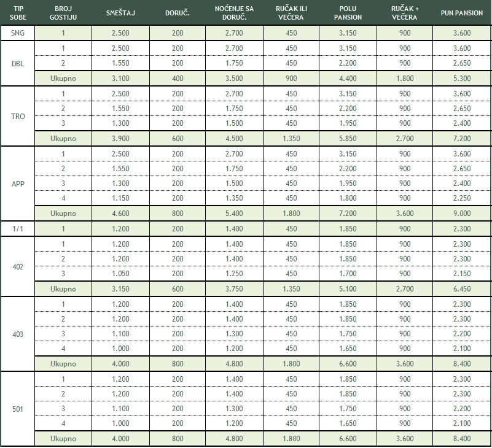This screenshot has width=492, height=448.
Task: Click 2.250 PUN PANSION for APP guest 4
Action: [461, 198]
